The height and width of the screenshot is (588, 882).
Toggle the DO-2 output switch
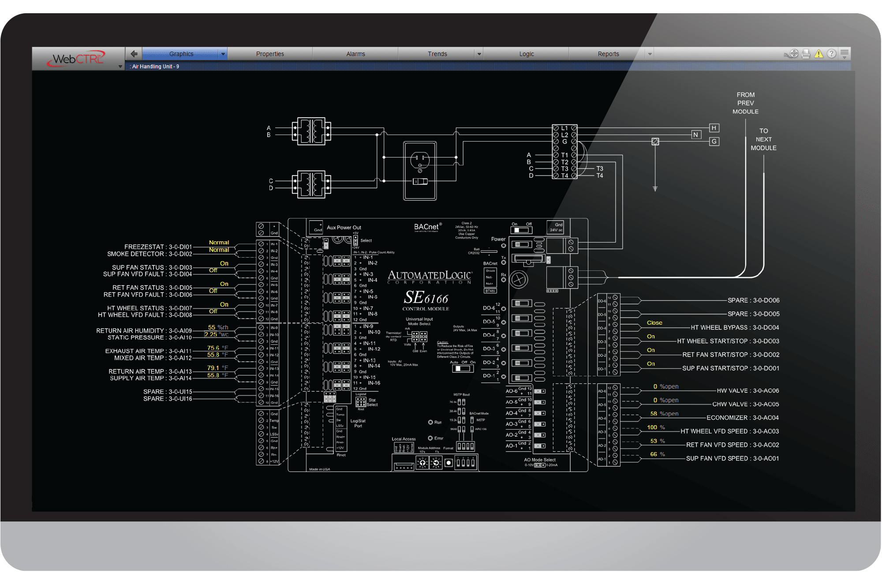(x=522, y=363)
